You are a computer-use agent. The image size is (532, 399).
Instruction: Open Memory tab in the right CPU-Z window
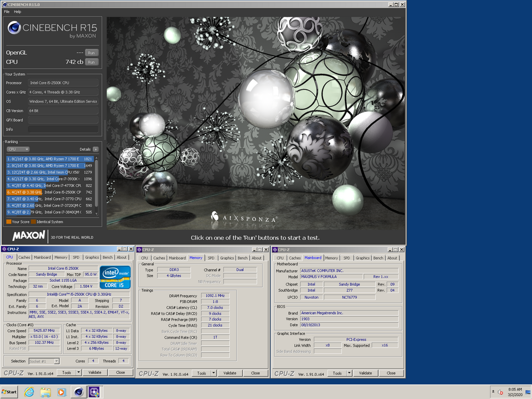pyautogui.click(x=331, y=258)
